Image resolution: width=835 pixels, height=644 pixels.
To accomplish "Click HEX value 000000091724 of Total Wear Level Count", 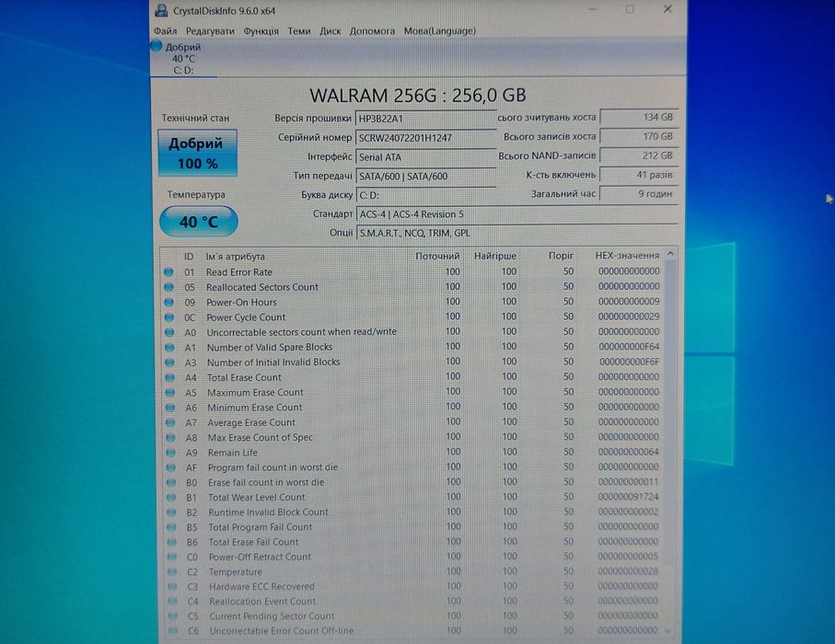I will (628, 497).
